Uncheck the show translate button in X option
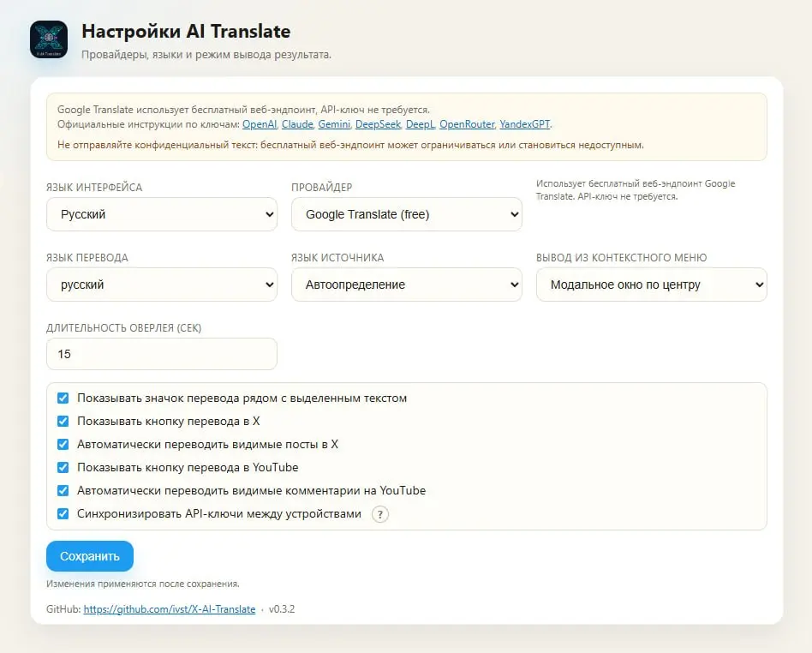This screenshot has height=653, width=812. pyautogui.click(x=63, y=421)
